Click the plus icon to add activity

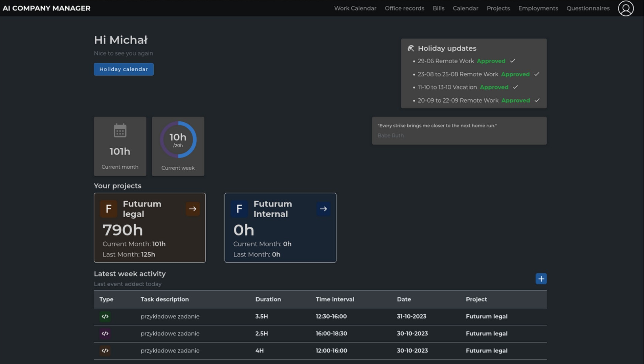pos(541,278)
